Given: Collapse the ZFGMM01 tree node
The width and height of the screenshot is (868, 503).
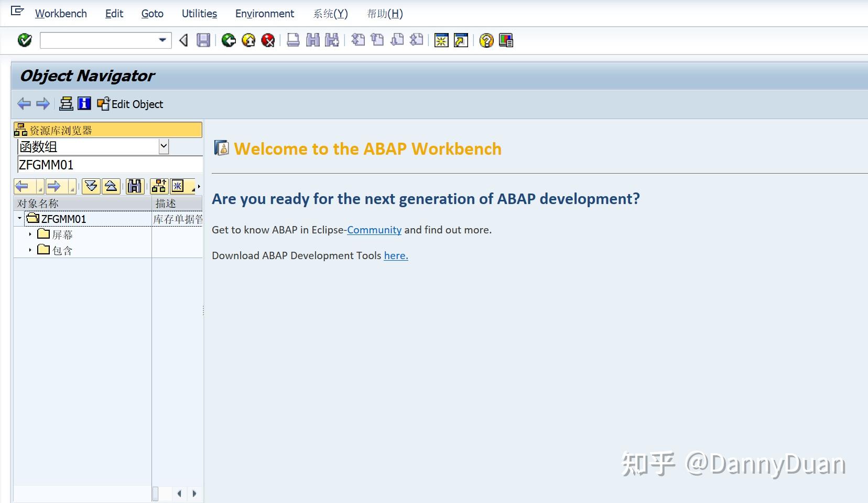Looking at the screenshot, I should [x=19, y=219].
